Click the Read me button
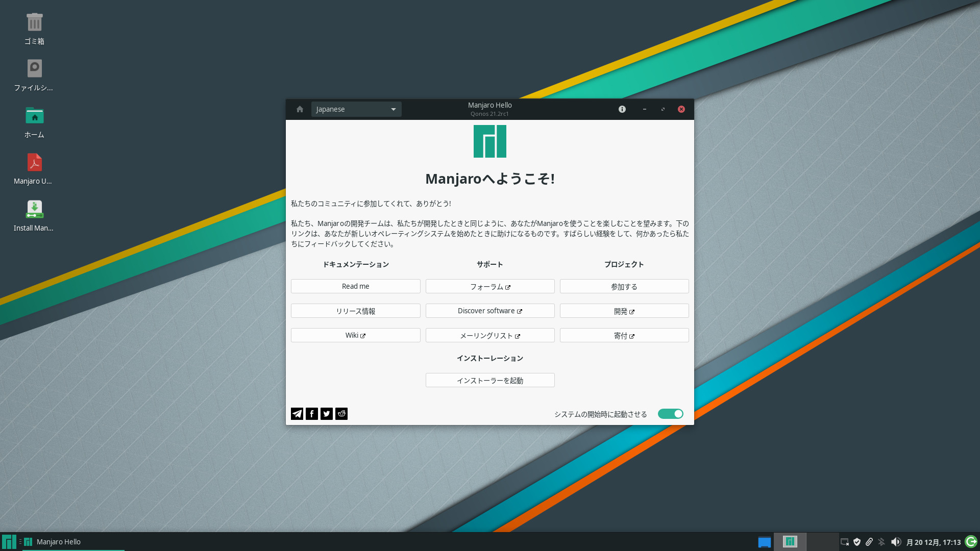 tap(355, 286)
